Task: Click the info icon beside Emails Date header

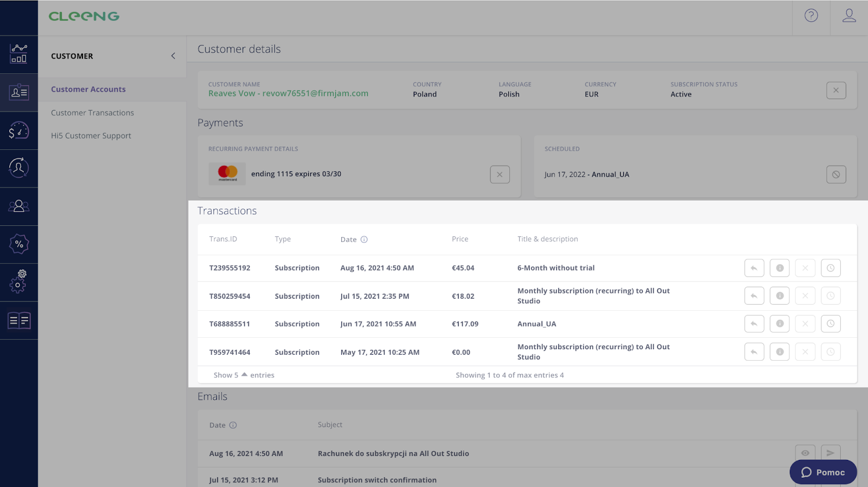Action: point(233,425)
